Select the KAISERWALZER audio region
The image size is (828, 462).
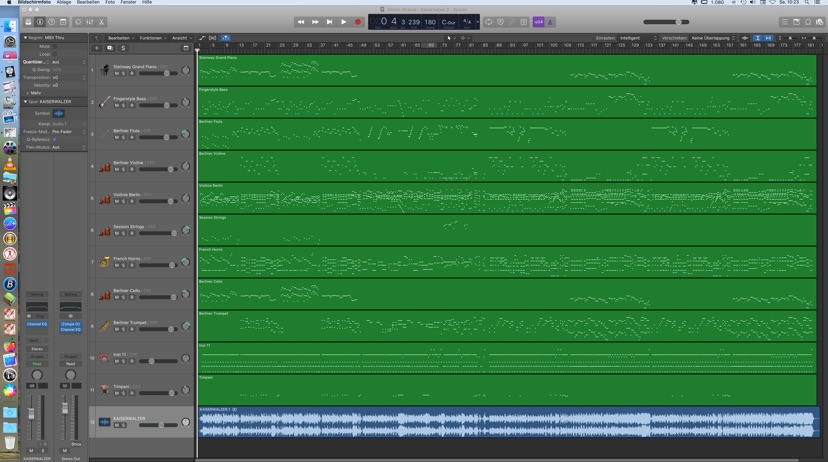pos(508,422)
